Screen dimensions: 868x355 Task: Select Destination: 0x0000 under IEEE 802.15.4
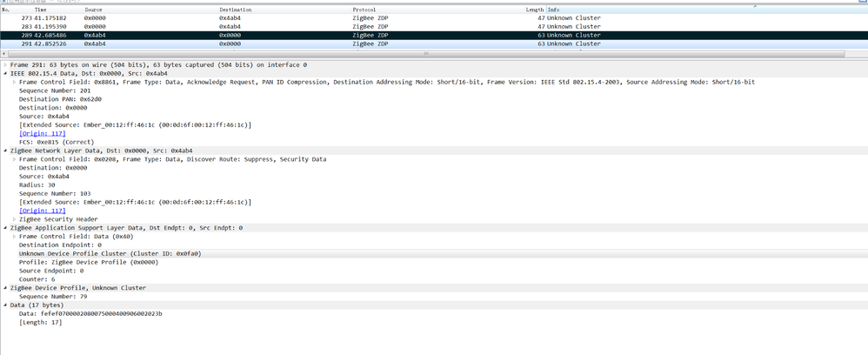[53, 108]
